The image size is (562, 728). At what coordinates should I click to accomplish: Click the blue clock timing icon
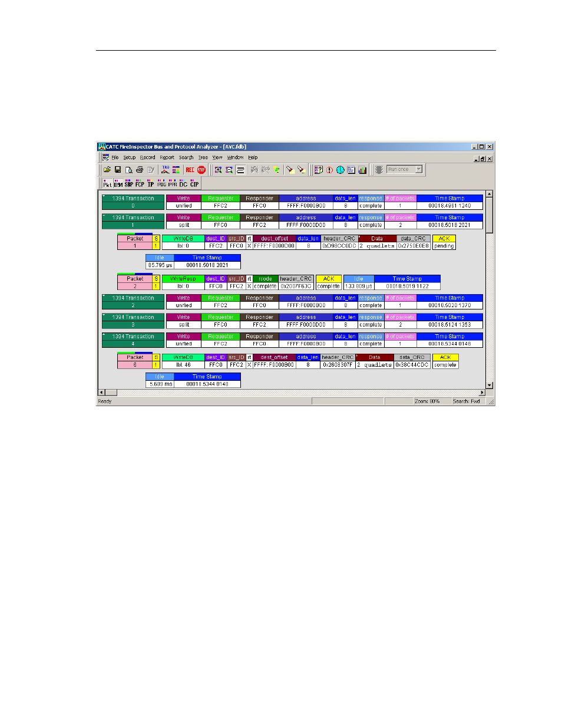pyautogui.click(x=340, y=170)
